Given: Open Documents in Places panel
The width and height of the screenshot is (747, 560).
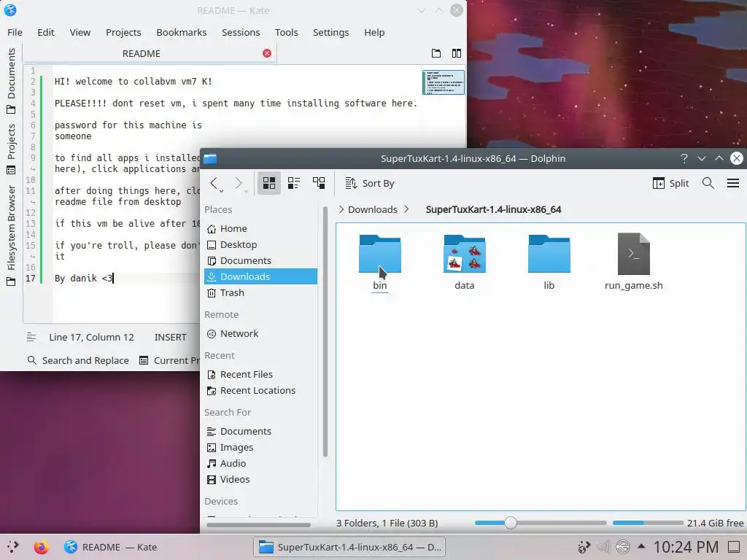Looking at the screenshot, I should click(260, 260).
